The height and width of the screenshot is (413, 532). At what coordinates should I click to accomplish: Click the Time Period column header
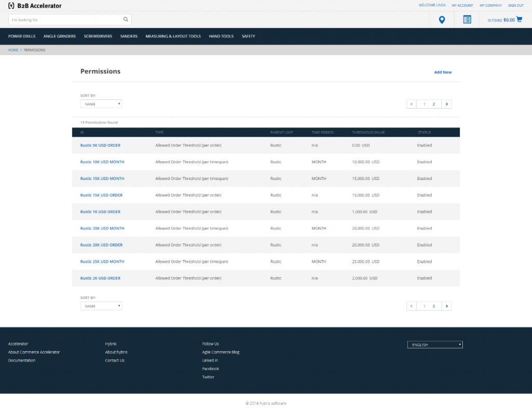click(x=322, y=133)
